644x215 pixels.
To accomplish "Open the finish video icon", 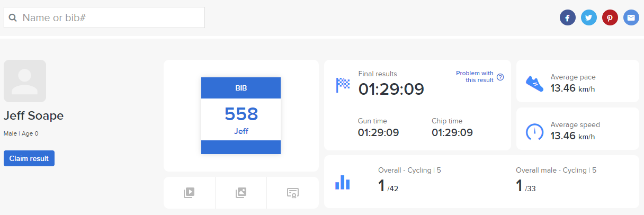I will pos(189,193).
